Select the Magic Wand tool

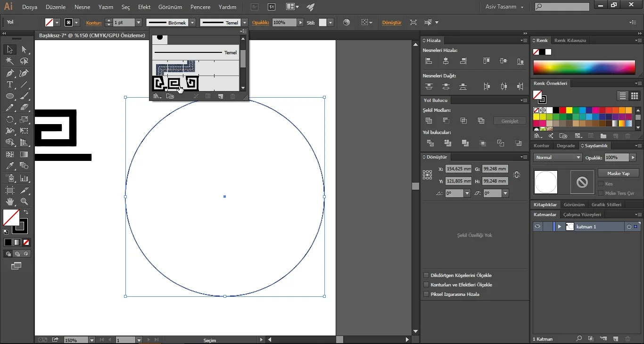(x=9, y=61)
